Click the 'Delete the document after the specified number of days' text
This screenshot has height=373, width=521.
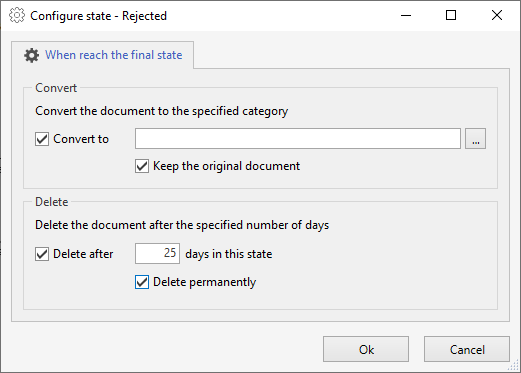coord(182,225)
